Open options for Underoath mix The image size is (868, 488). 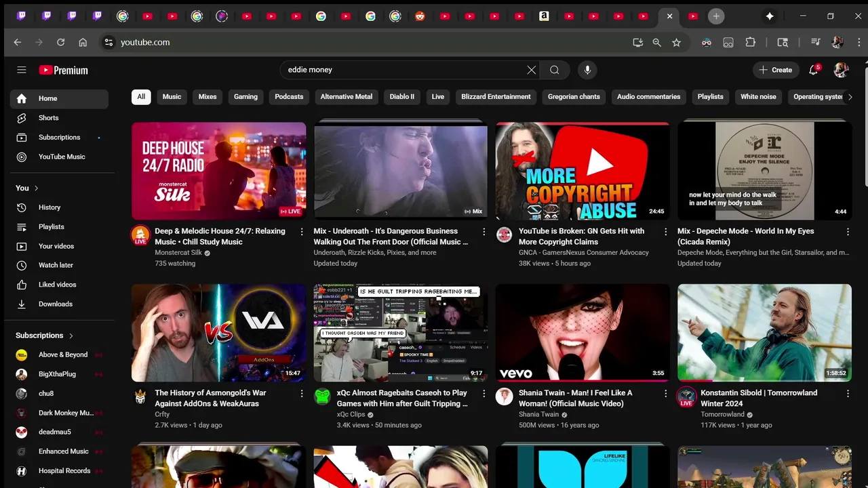[484, 232]
